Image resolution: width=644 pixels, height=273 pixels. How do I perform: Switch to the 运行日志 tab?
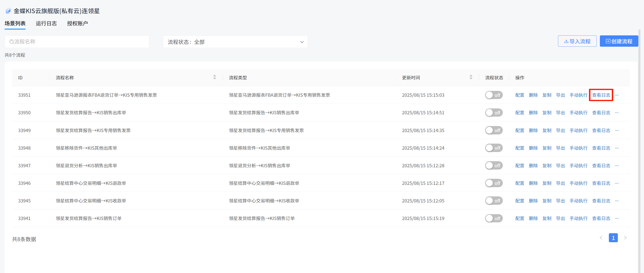pos(46,23)
